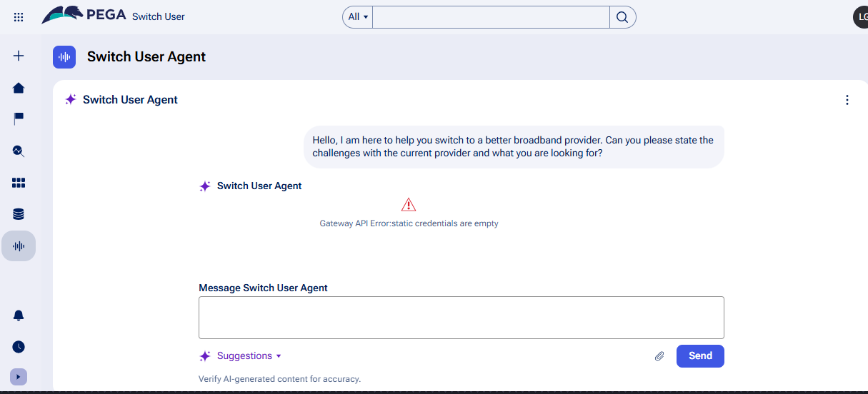Click the agent greeting message bubble
The image size is (868, 394).
(514, 146)
